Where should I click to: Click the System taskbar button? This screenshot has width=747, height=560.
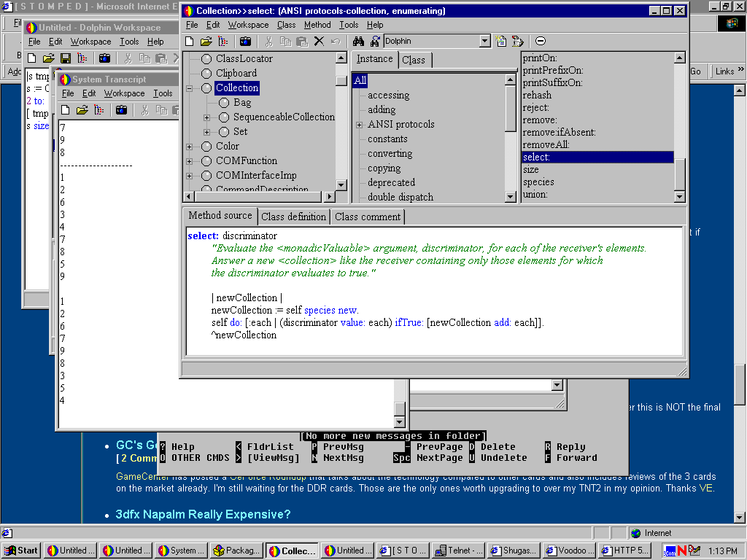click(182, 551)
